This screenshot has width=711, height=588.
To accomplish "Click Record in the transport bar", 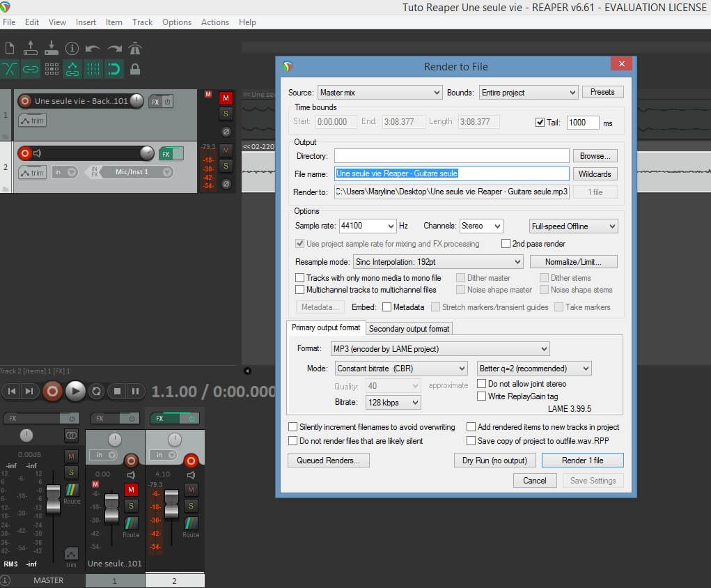I will click(52, 391).
